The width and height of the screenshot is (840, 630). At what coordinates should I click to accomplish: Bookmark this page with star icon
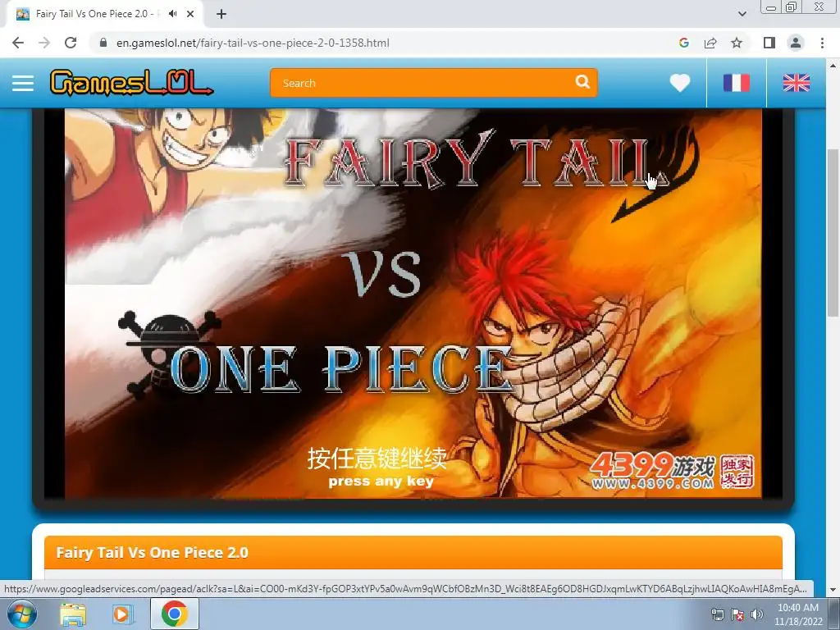(737, 43)
